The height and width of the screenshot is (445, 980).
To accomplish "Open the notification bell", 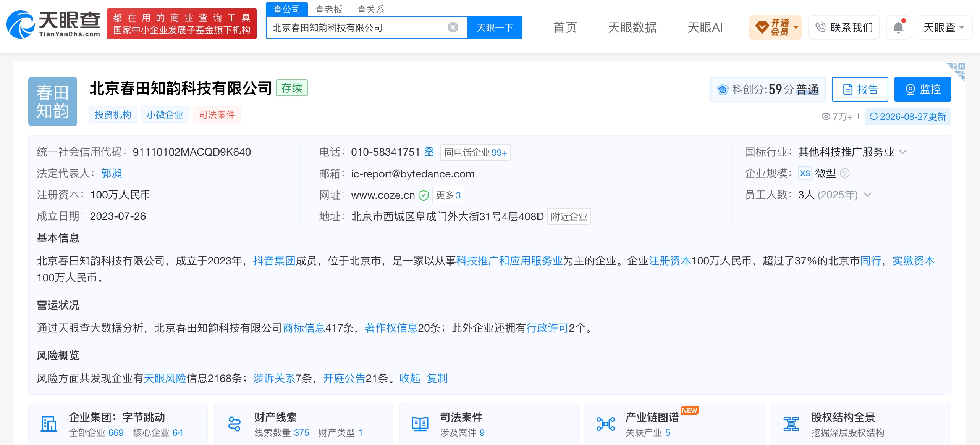I will pos(899,27).
